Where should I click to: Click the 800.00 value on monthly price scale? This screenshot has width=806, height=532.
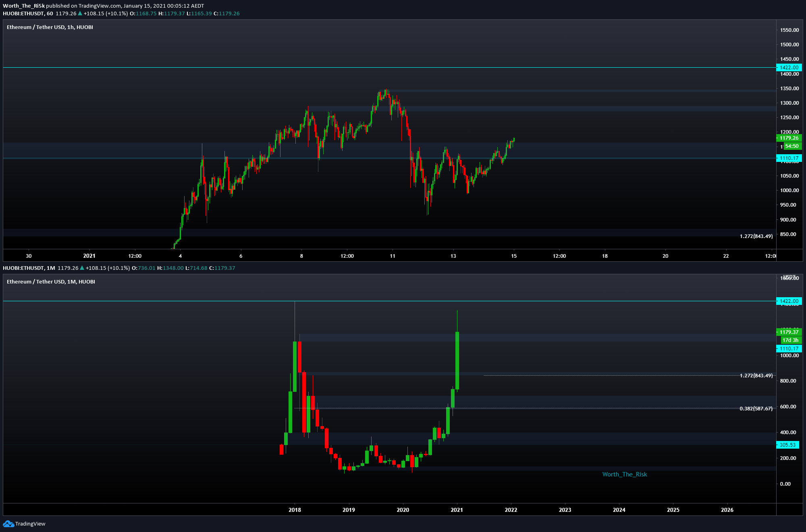[x=788, y=381]
